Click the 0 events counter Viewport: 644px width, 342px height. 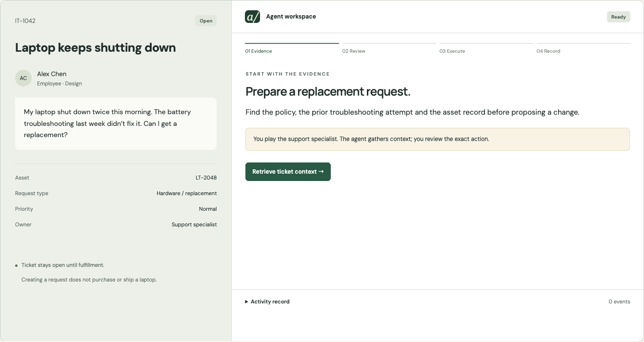[x=619, y=302]
